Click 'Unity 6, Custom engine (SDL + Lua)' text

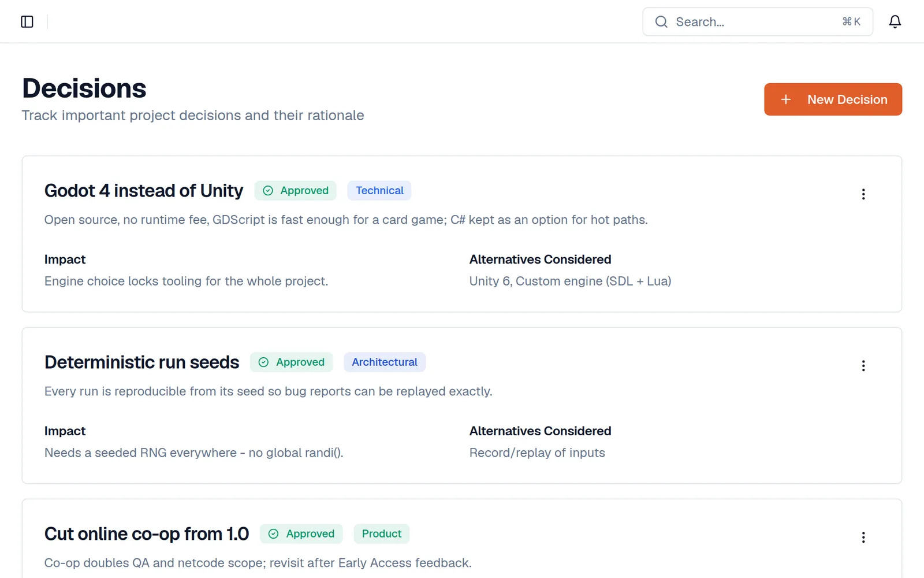pos(570,281)
